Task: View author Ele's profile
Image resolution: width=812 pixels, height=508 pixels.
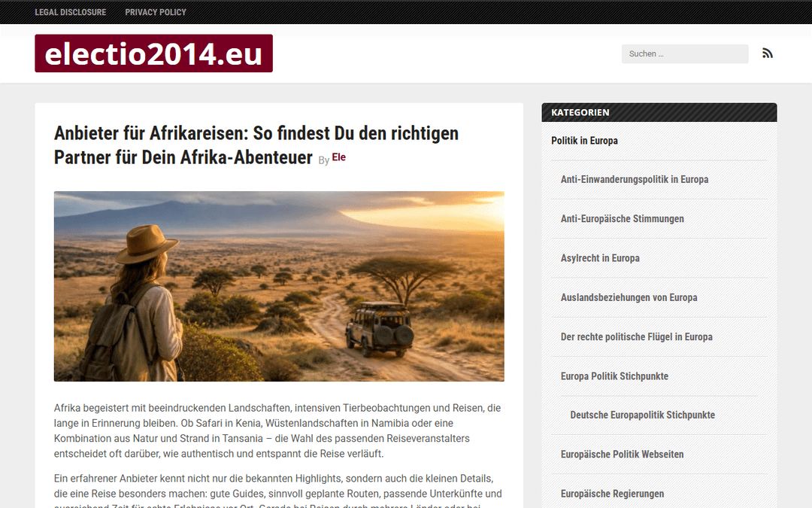Action: click(x=338, y=157)
